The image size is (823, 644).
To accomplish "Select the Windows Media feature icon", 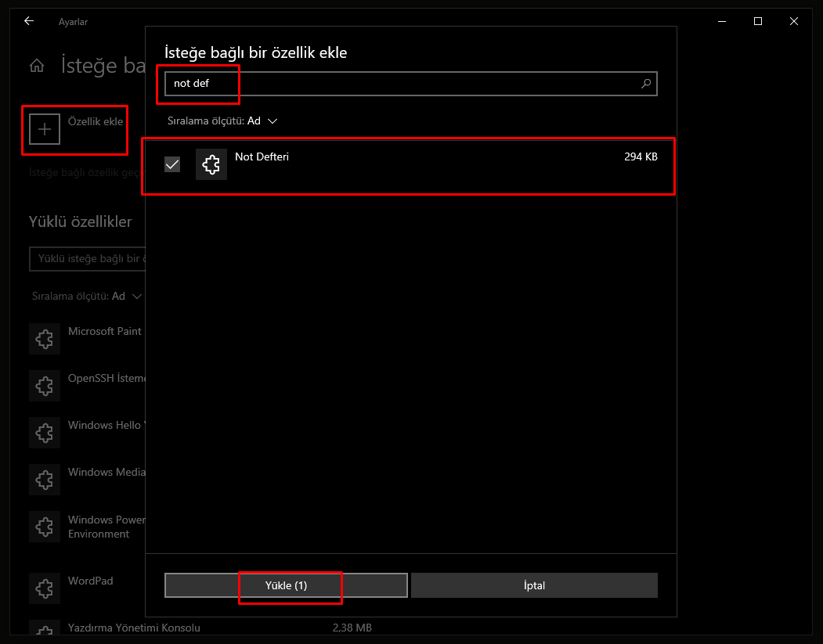I will point(45,480).
